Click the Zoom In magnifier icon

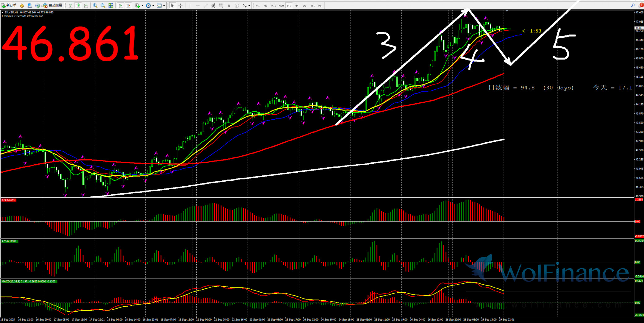click(x=95, y=6)
